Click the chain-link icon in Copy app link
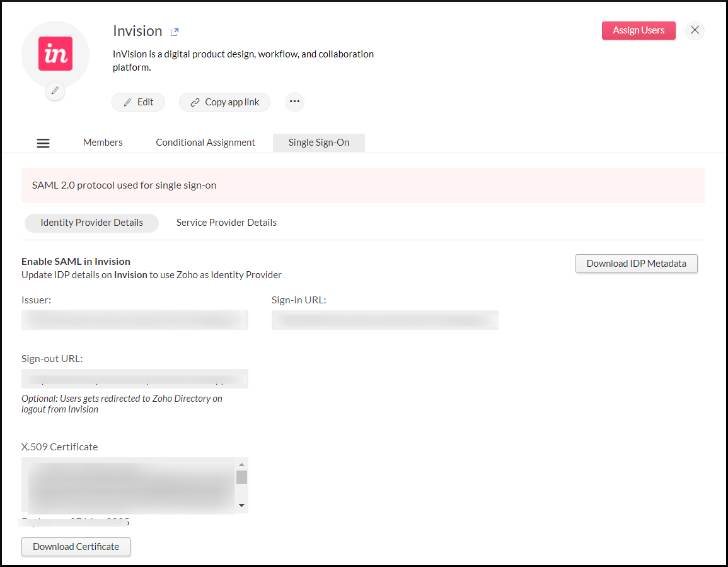 [195, 102]
